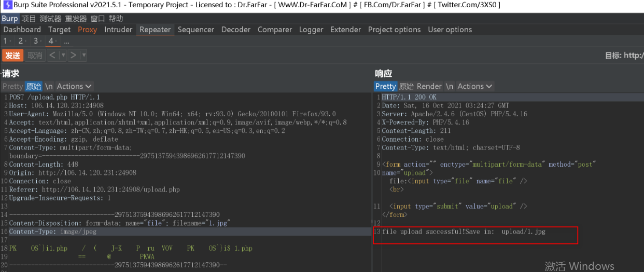Switch to the Comparer tab
This screenshot has height=272, width=644.
coord(275,30)
